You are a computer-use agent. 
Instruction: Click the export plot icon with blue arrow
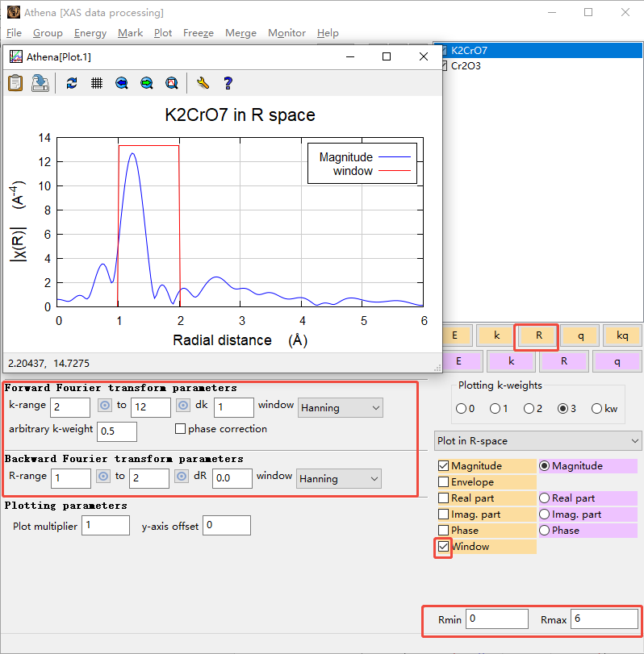pos(40,83)
